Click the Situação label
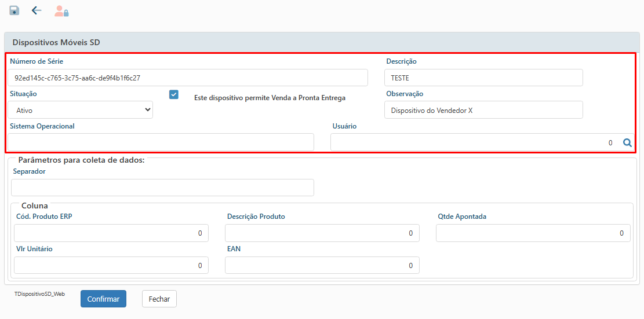Screen dimensions: 644x319 [x=23, y=94]
